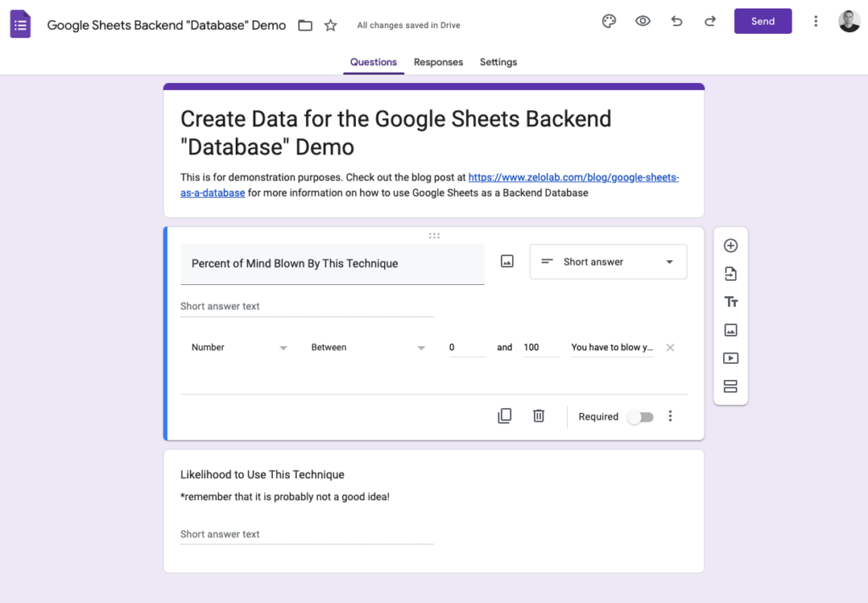This screenshot has height=603, width=868.
Task: Open the Between condition dropdown
Action: pos(368,348)
